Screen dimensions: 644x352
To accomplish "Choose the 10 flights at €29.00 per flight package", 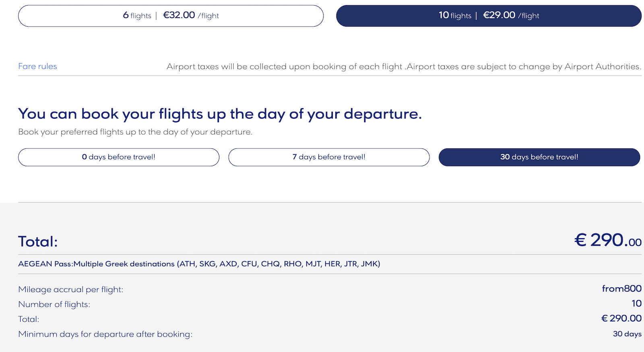I will (x=489, y=16).
